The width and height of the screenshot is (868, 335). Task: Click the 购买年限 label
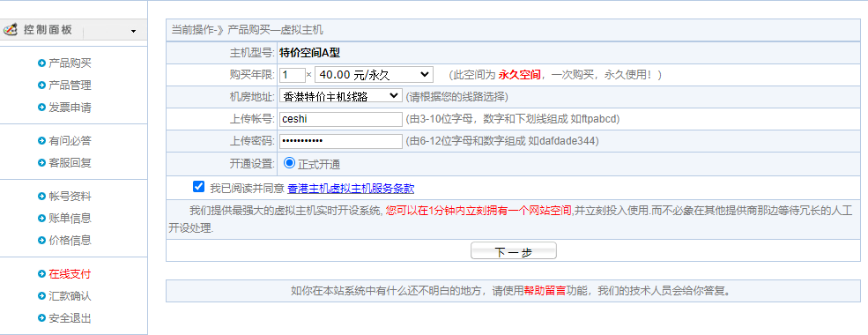click(252, 75)
